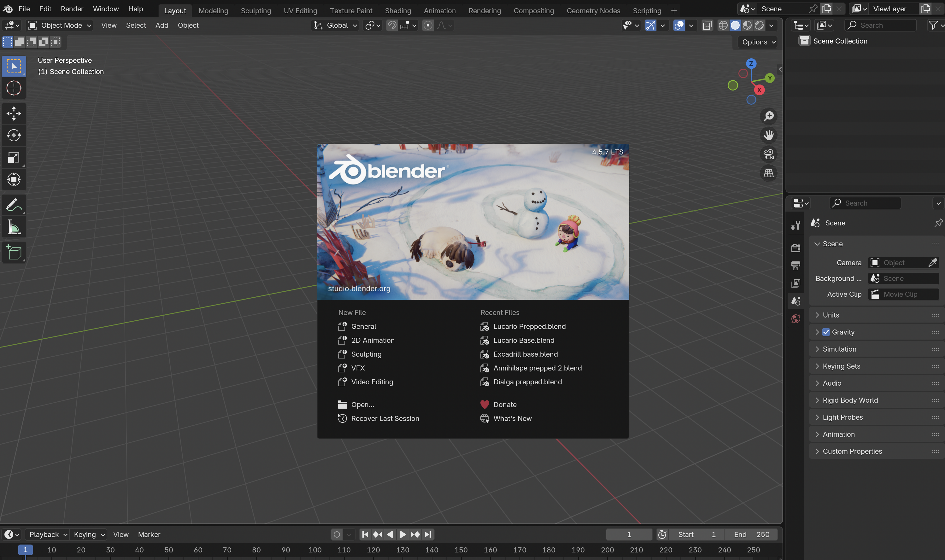This screenshot has height=560, width=945.
Task: Select the Add Cube tool
Action: pyautogui.click(x=14, y=253)
